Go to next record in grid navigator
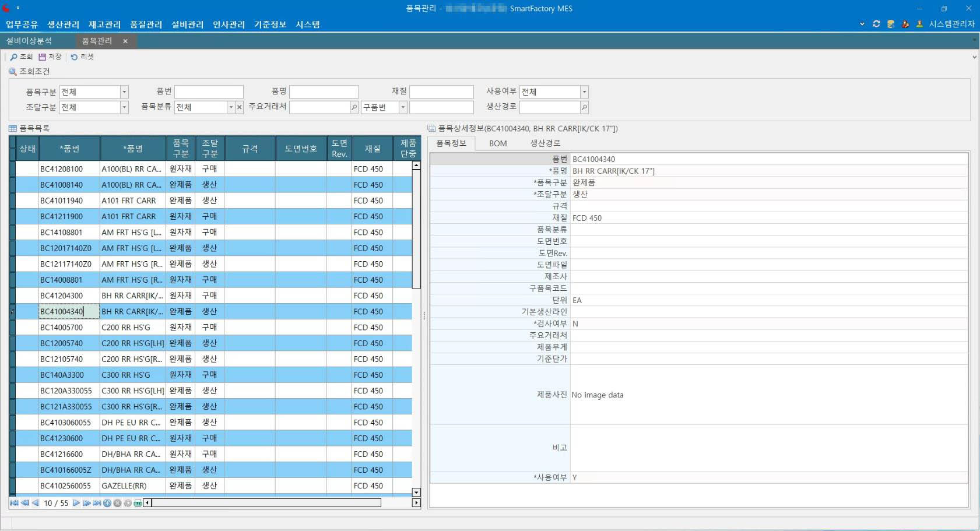 [x=76, y=503]
